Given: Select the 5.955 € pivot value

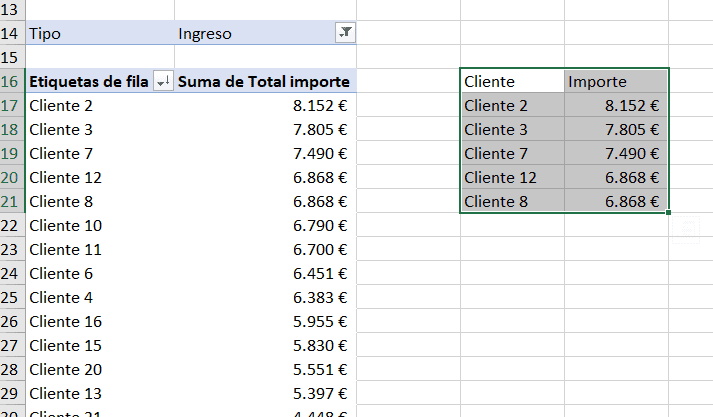Looking at the screenshot, I should (x=266, y=322).
